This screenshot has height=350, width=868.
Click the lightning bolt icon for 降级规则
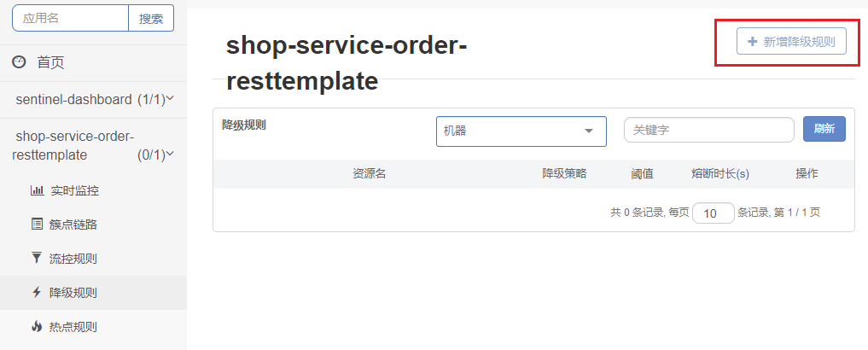coord(37,293)
